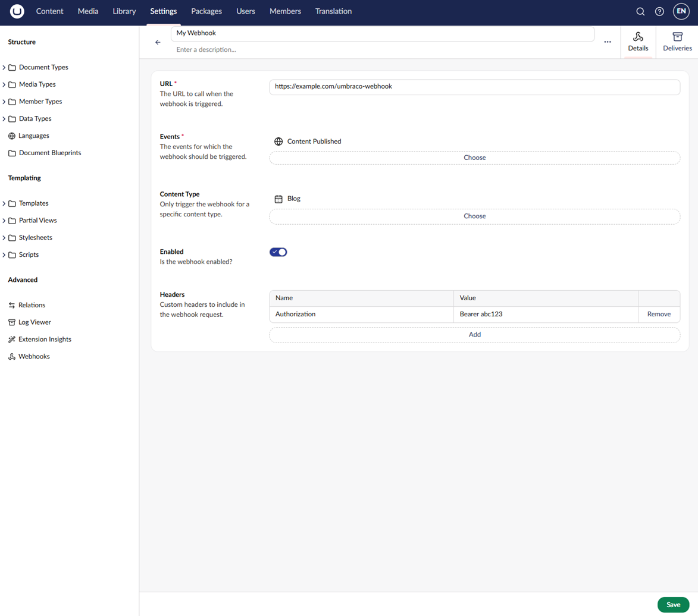The image size is (698, 616).
Task: Click the Authorization header name cell
Action: point(361,314)
